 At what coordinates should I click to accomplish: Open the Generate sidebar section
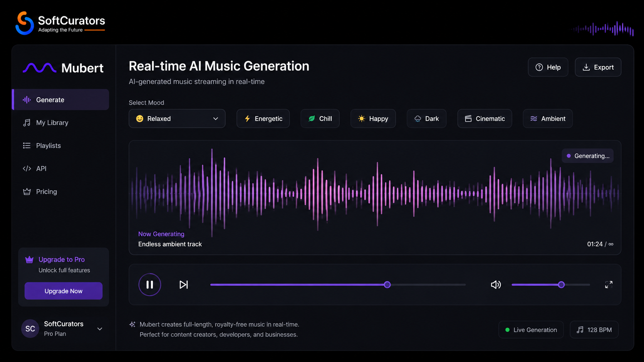(x=61, y=100)
